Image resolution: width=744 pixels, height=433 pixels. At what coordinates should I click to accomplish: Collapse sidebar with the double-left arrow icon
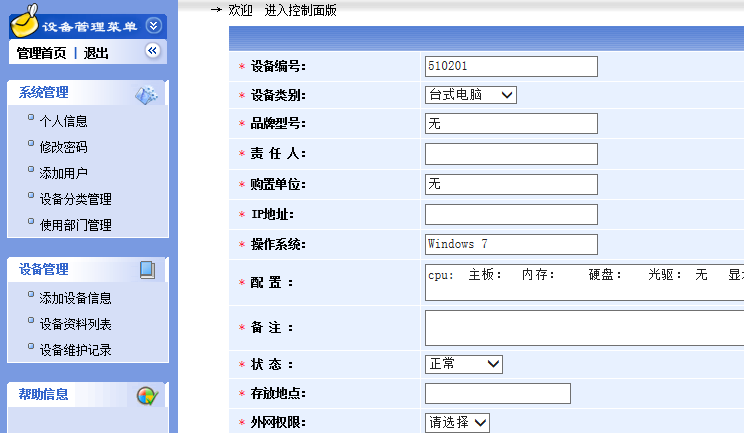(x=152, y=51)
